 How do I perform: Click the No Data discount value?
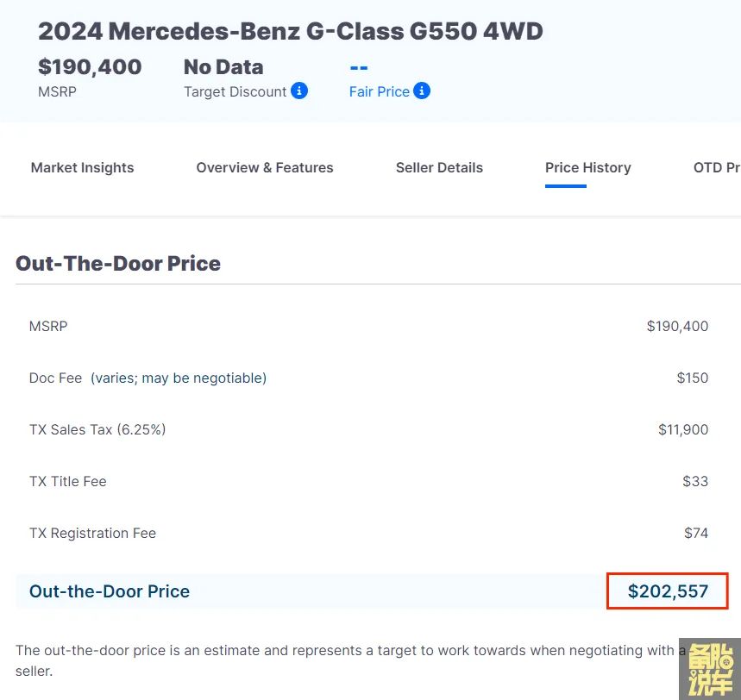(x=223, y=67)
